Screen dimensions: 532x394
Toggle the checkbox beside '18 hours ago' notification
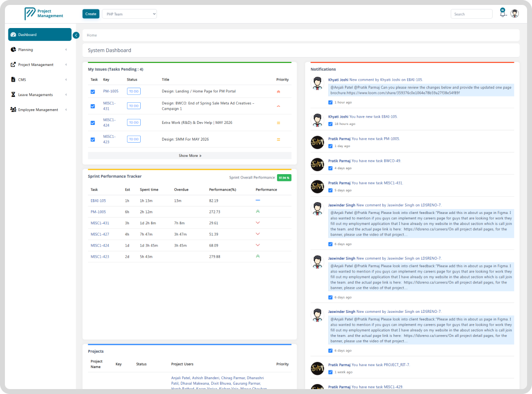[x=330, y=124]
